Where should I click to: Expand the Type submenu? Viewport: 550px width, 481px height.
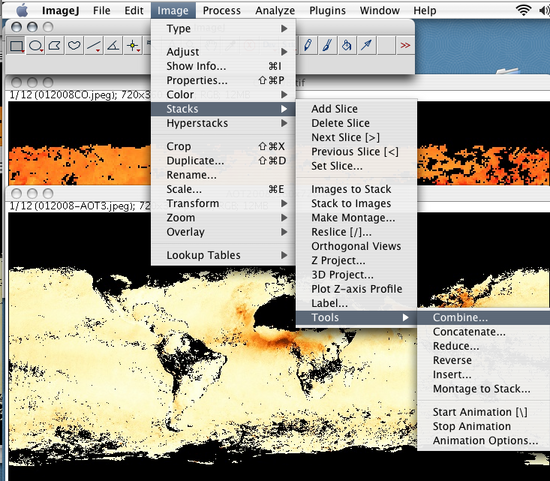point(223,28)
